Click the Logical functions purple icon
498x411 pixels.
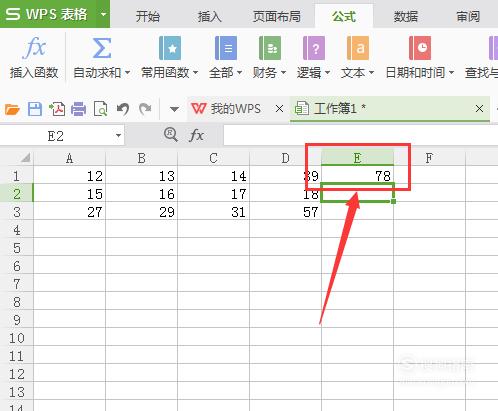coord(314,48)
